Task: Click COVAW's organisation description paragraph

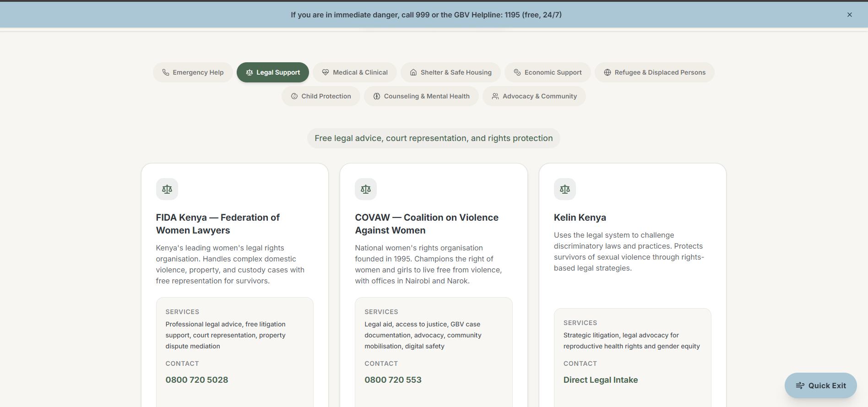Action: pos(429,264)
